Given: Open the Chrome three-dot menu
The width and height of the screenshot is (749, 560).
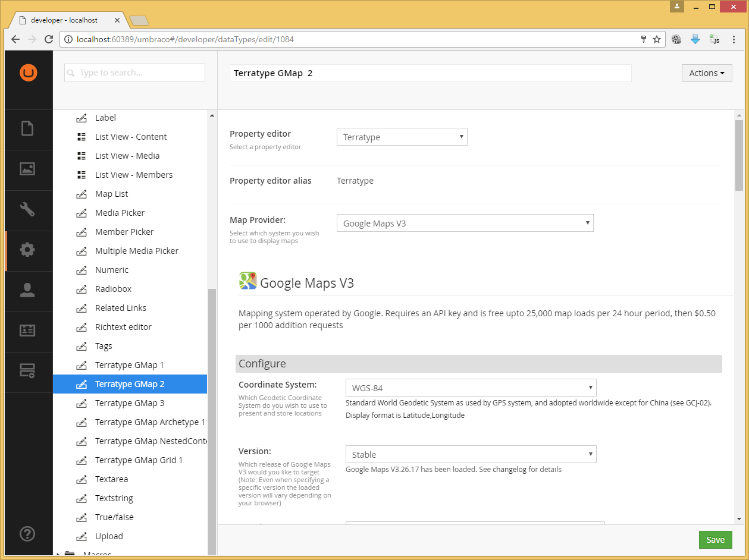Looking at the screenshot, I should pyautogui.click(x=734, y=39).
